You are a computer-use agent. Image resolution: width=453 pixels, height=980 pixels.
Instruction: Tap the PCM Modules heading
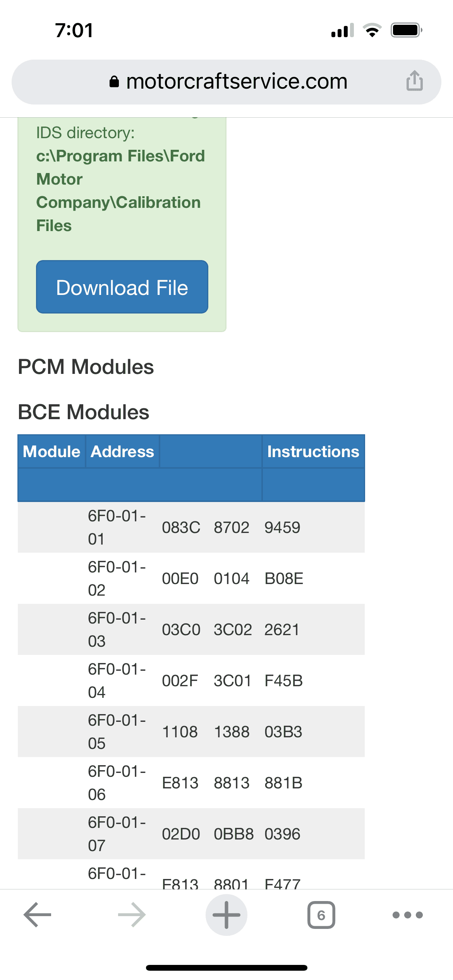pos(86,367)
